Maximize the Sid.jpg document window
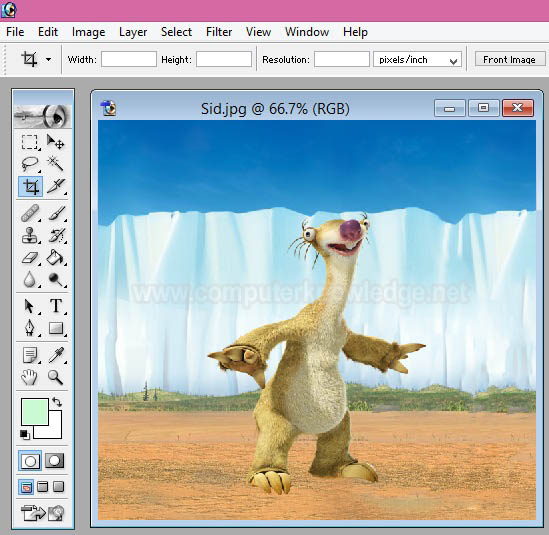 pyautogui.click(x=484, y=108)
